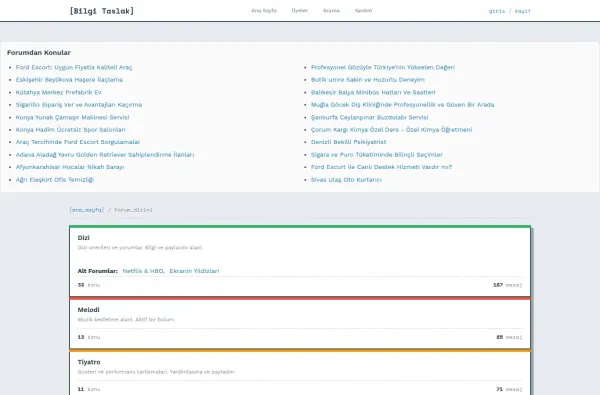Open the Dizi forum
The height and width of the screenshot is (395, 600).
(x=83, y=238)
